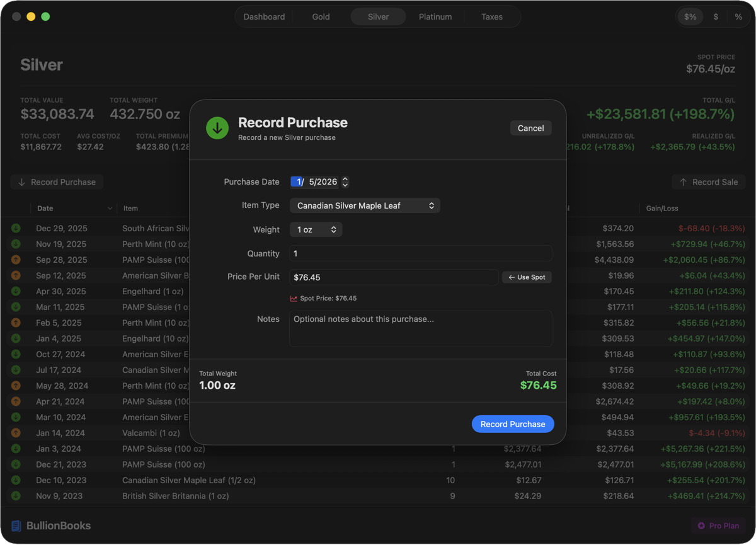Open the Gold tab

click(x=321, y=17)
